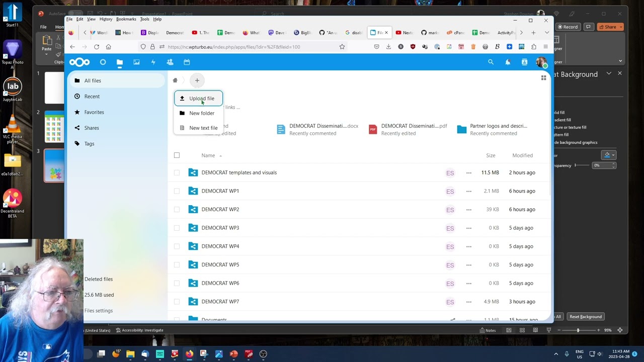
Task: Open Favorites in sidebar
Action: [117, 112]
